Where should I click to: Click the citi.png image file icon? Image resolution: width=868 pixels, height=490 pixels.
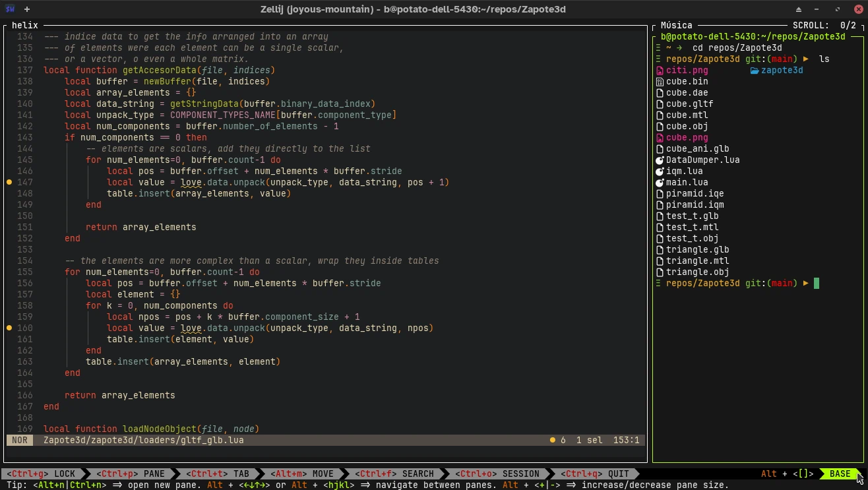[x=660, y=71]
